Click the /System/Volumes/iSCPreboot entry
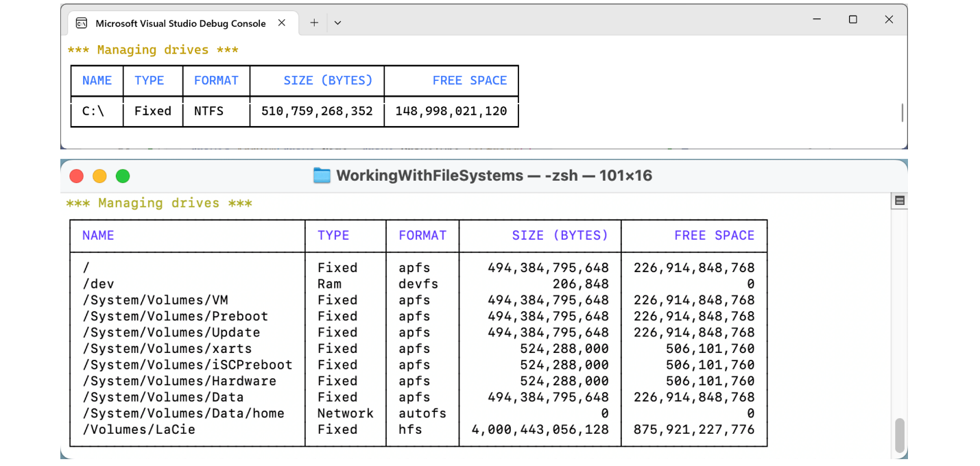Viewport: 980px width, 466px height. point(187,365)
